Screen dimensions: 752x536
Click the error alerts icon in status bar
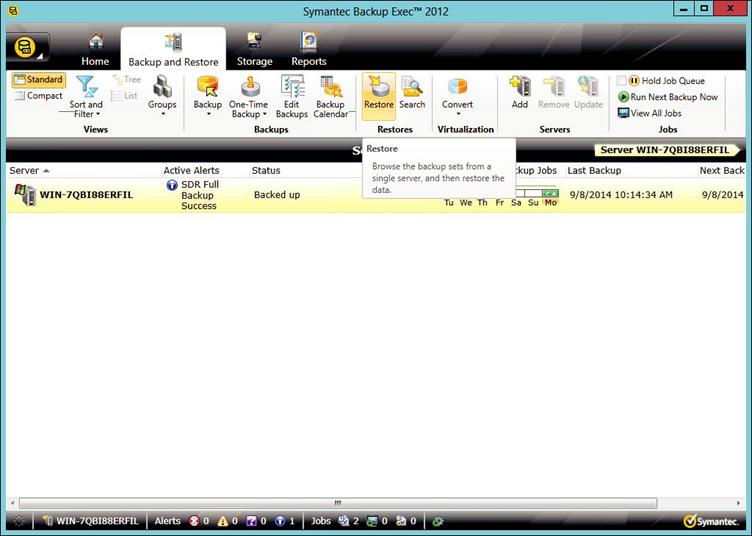tap(194, 521)
